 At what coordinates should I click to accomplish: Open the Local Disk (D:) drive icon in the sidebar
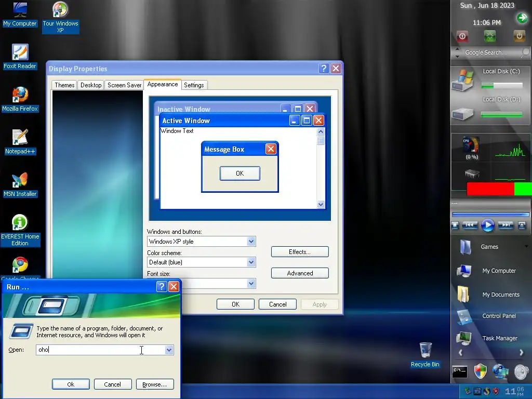[462, 114]
